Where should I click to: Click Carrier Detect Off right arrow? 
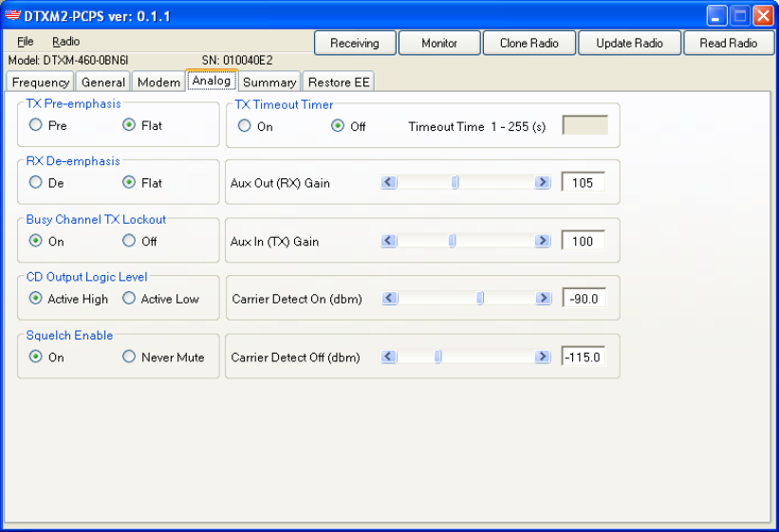click(543, 357)
